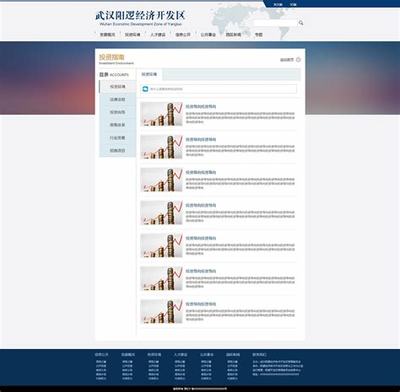Click the second link in top blue corner bar
This screenshot has width=400, height=392.
[x=293, y=5]
